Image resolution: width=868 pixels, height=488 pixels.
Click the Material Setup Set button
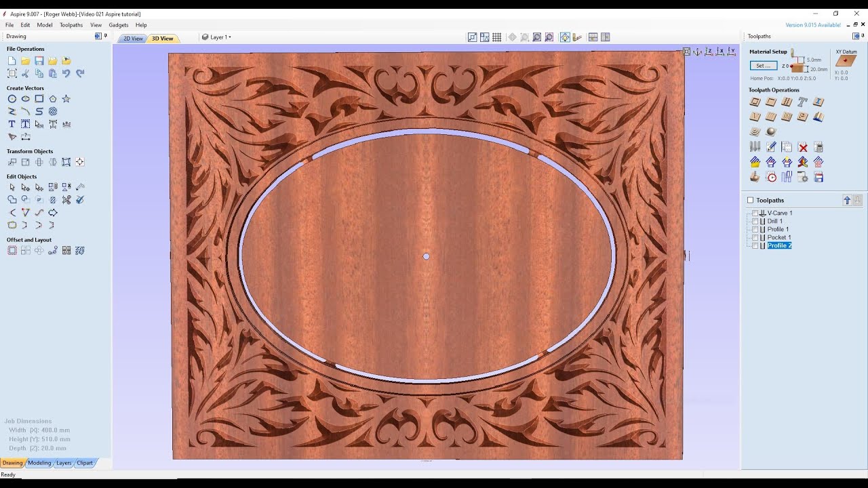tap(763, 66)
